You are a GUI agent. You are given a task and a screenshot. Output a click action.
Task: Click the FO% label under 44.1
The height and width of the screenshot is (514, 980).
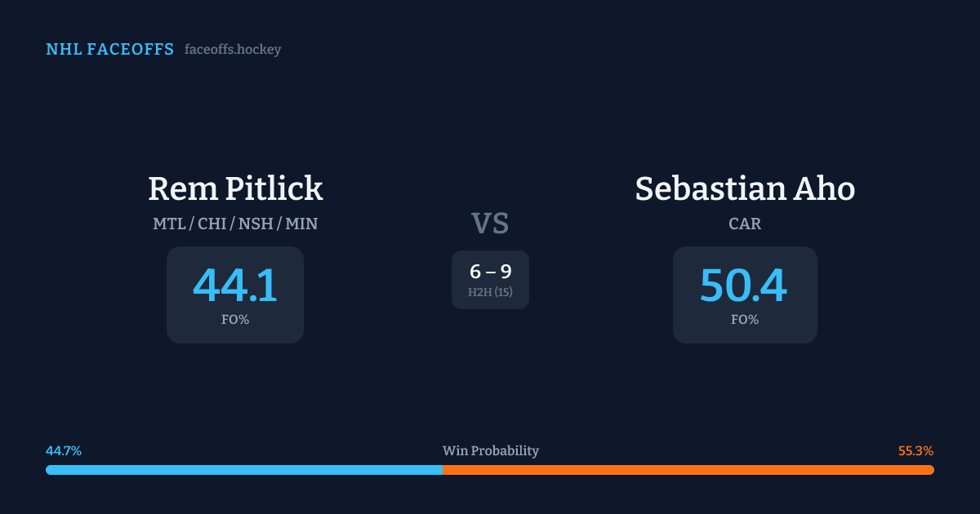(x=235, y=320)
